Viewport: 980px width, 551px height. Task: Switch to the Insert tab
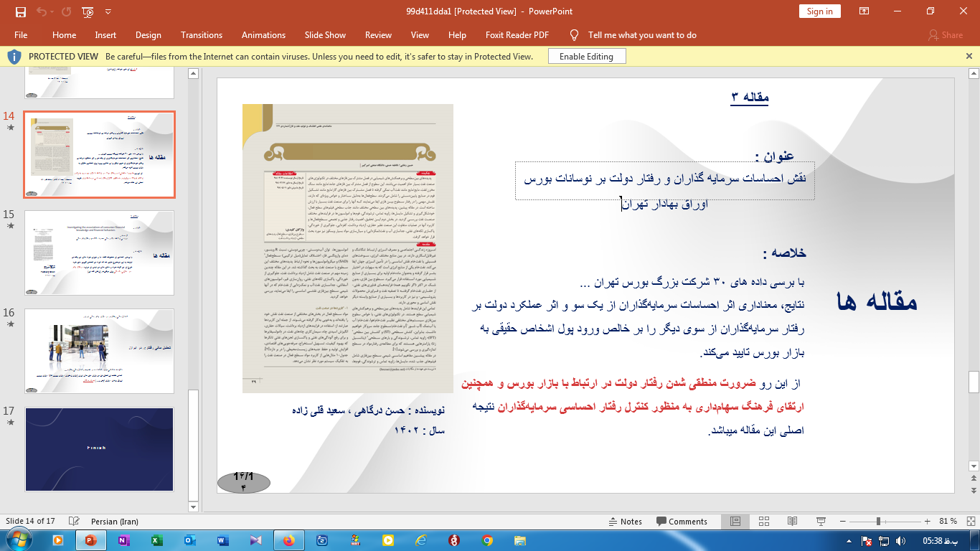[x=105, y=35]
